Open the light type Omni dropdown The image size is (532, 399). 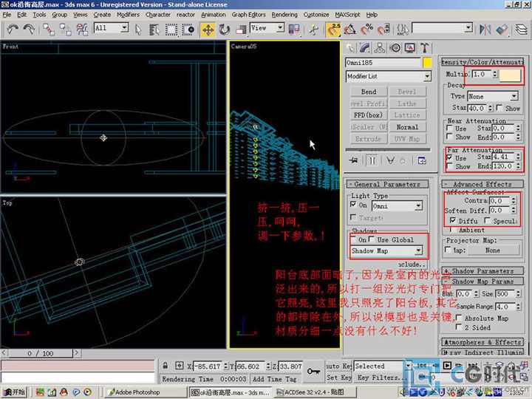[397, 205]
